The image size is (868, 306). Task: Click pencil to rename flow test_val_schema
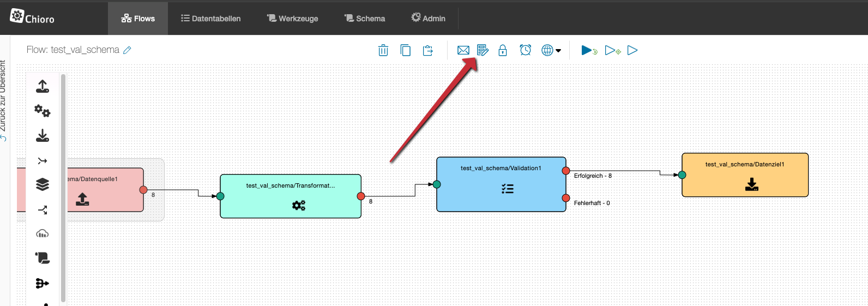coord(127,50)
